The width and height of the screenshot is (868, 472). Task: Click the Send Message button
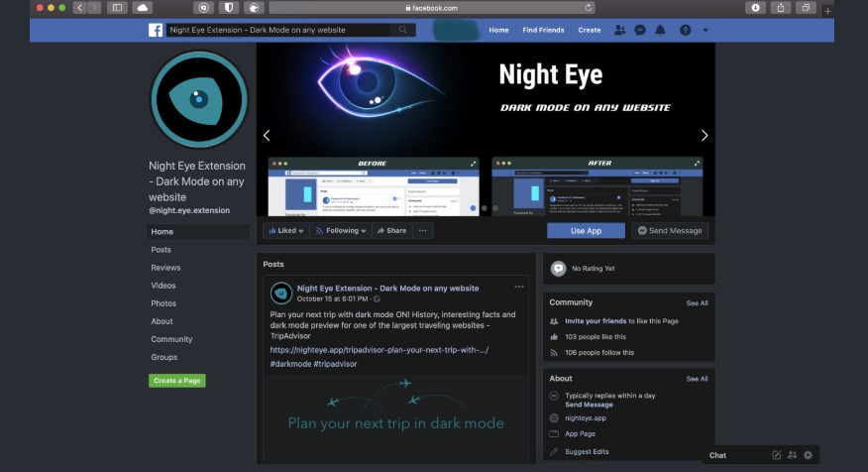pos(670,230)
